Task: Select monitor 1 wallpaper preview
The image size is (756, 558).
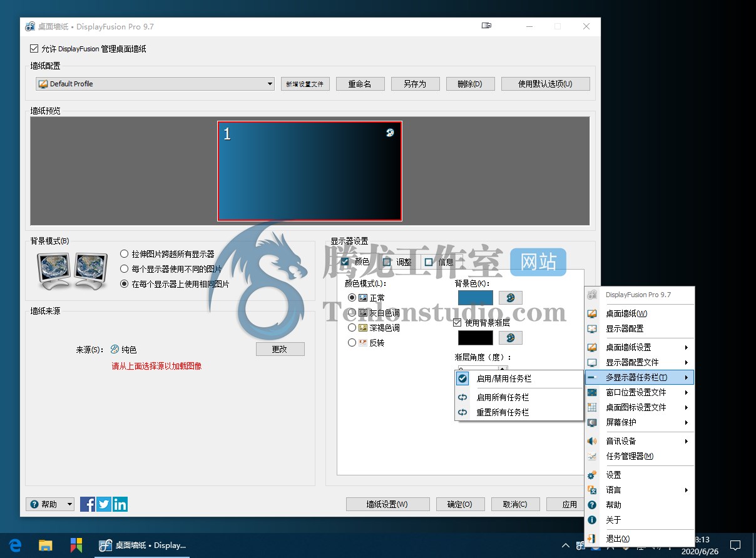Action: (310, 171)
